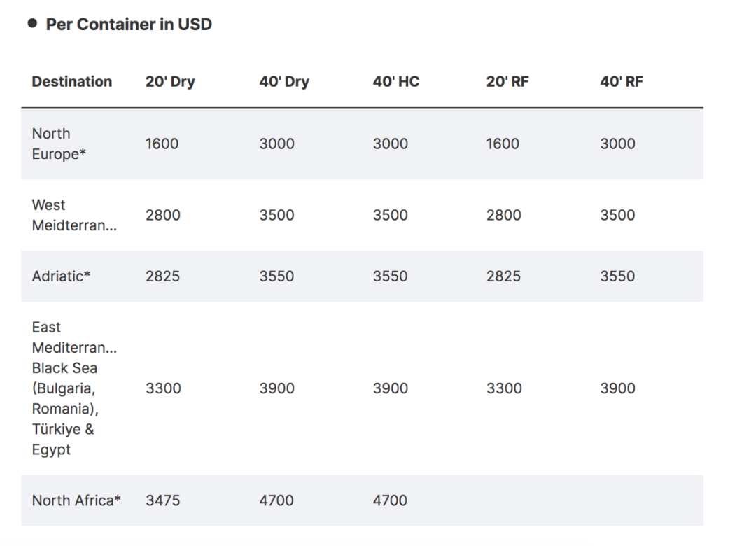Click North Africa 40' HC price 4700
Screen dimensions: 756x546
[390, 500]
